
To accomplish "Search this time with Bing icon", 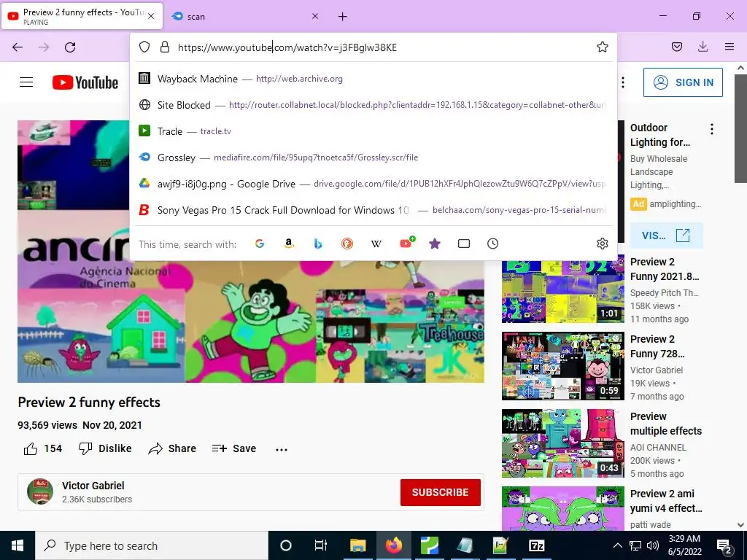I will coord(318,244).
